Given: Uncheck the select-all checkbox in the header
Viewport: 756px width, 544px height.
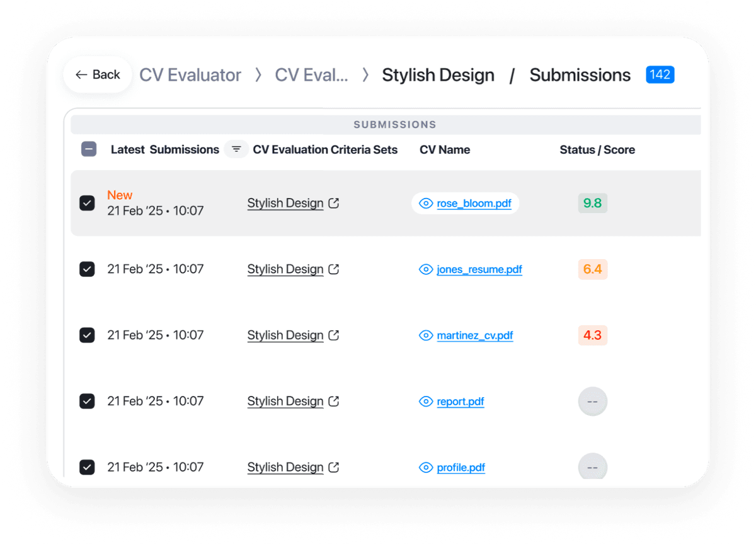Looking at the screenshot, I should coord(89,149).
